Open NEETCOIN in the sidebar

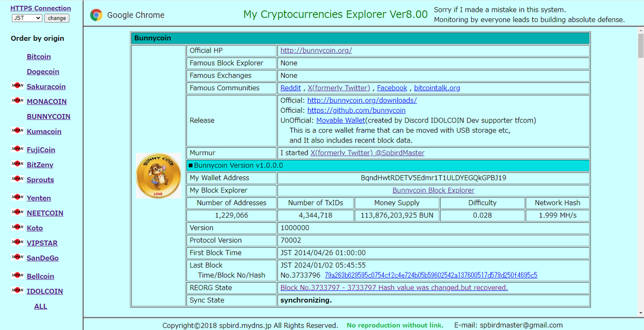[x=45, y=213]
